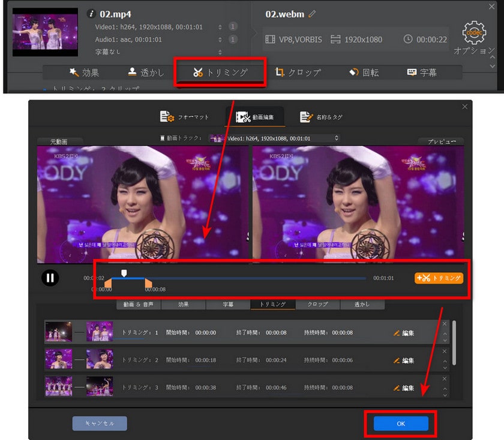Select the トリミング scissors tool
This screenshot has width=504, height=440.
coord(220,73)
